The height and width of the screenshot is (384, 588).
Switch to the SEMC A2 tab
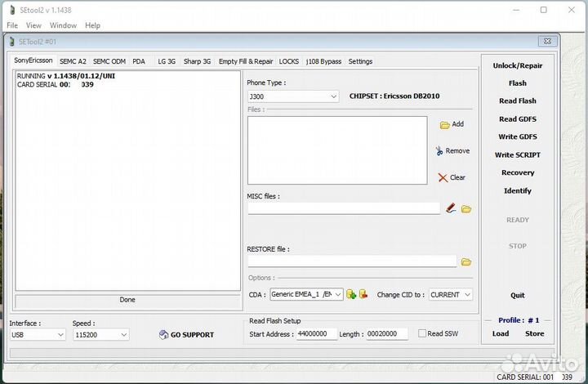pyautogui.click(x=73, y=61)
